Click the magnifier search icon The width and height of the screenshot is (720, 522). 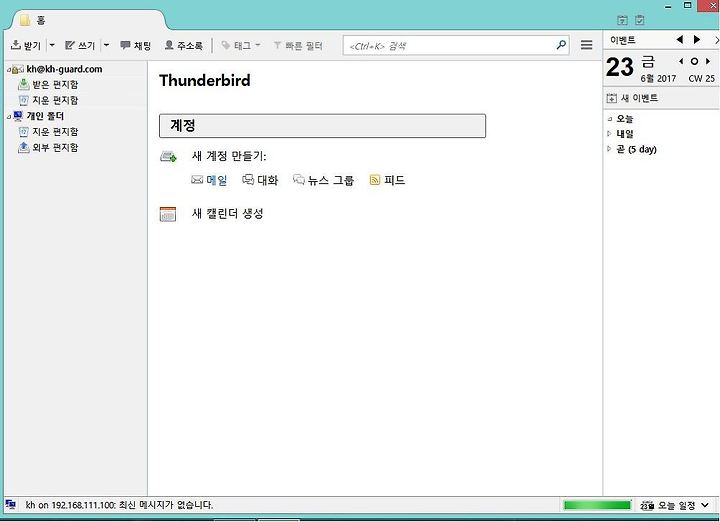tap(561, 45)
